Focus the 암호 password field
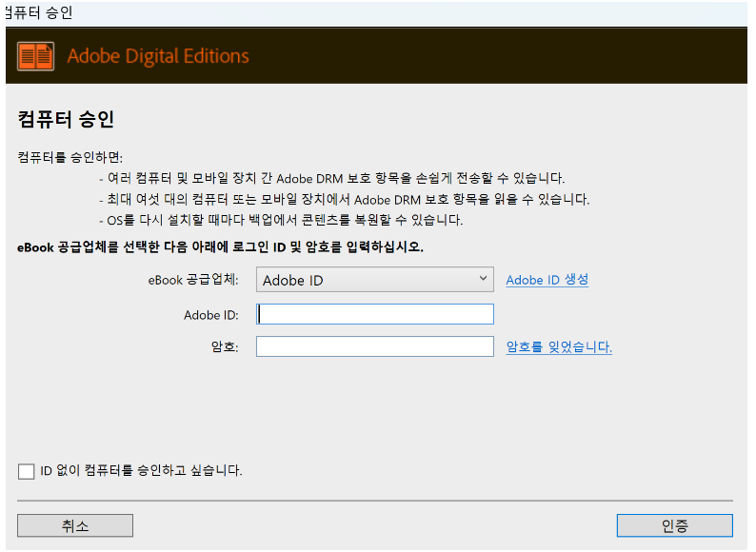The width and height of the screenshot is (756, 552). click(x=374, y=346)
